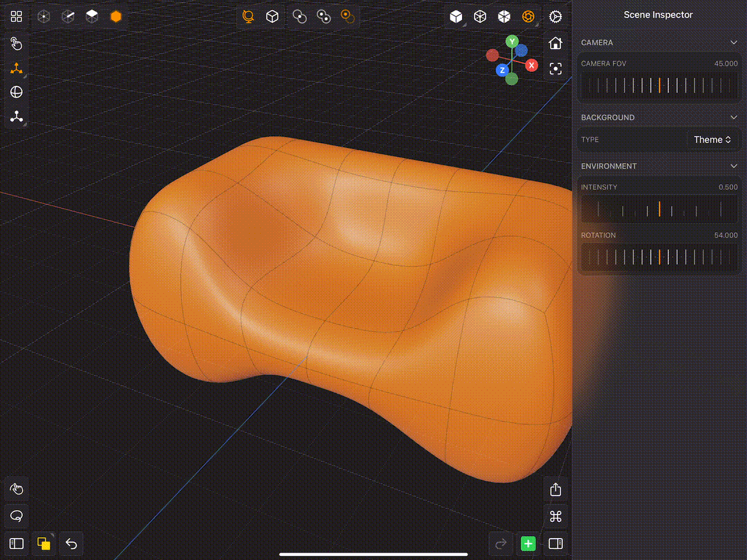Open the background Type dropdown showing Theme
This screenshot has width=747, height=560.
[x=712, y=140]
